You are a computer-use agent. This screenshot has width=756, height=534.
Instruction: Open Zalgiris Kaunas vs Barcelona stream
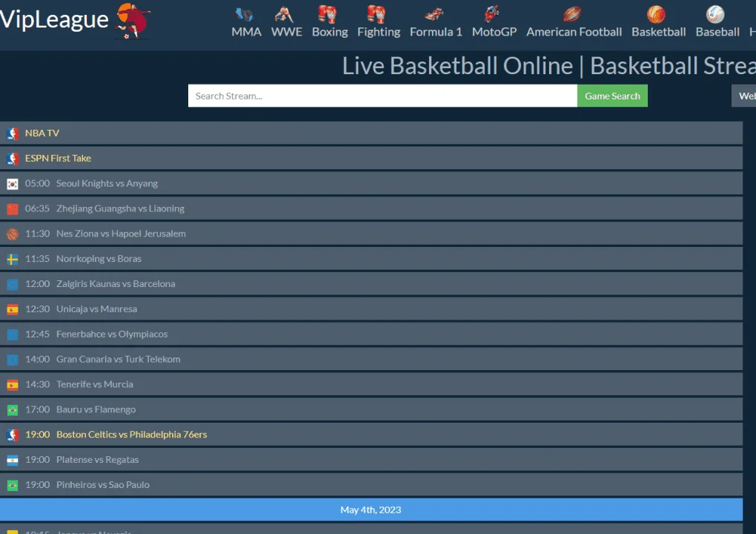tap(371, 283)
